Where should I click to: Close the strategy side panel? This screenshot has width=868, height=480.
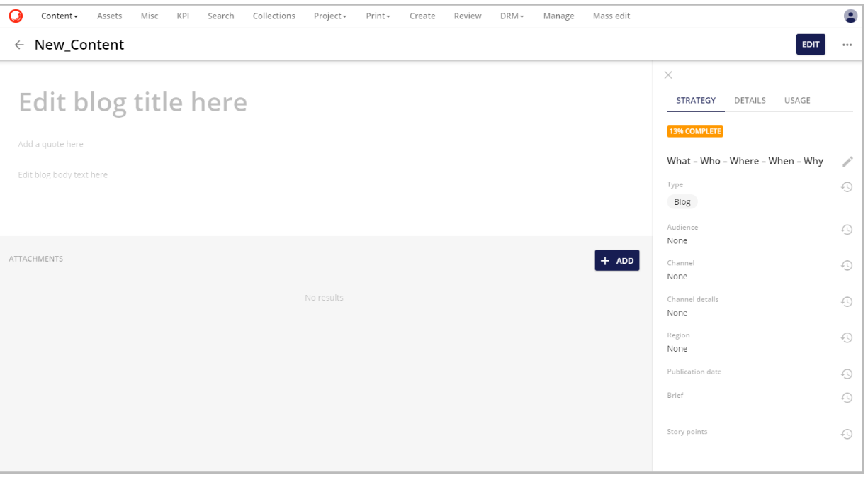[668, 75]
